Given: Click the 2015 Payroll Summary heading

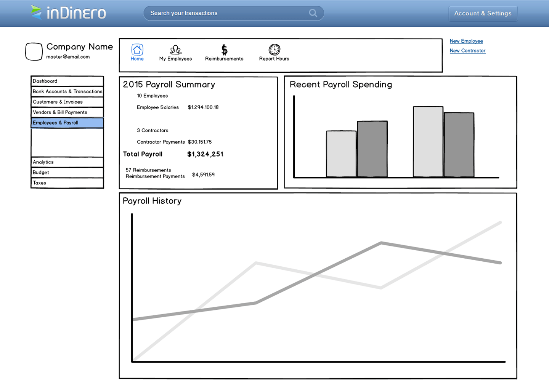Looking at the screenshot, I should coord(169,85).
